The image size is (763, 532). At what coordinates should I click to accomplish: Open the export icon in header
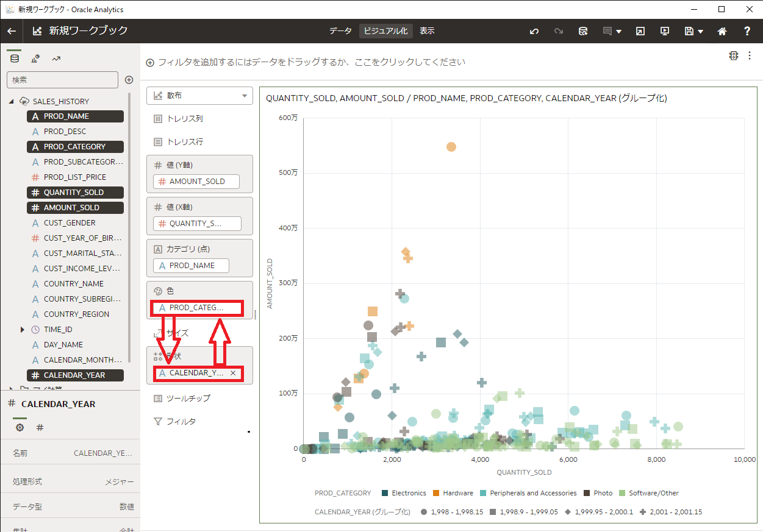[x=640, y=31]
